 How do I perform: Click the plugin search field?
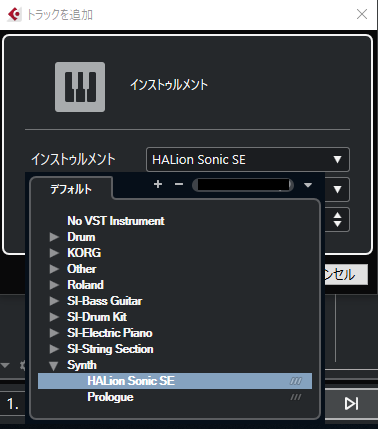243,185
